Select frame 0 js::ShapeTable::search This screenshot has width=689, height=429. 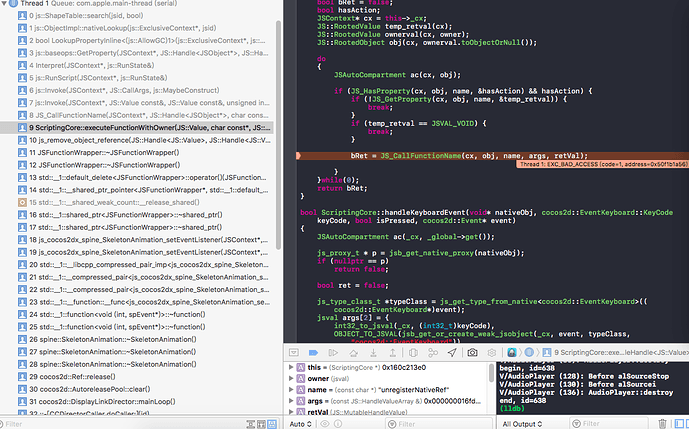tap(137, 16)
